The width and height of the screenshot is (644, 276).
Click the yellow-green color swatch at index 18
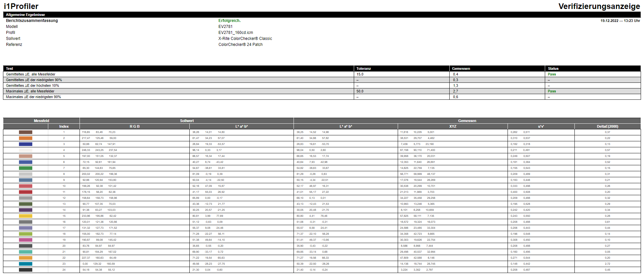[x=26, y=234]
